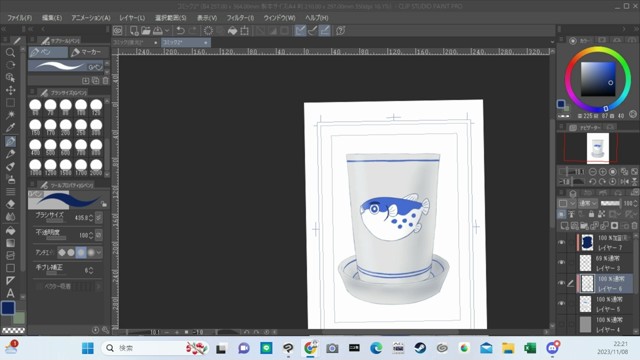Hide layer レイヤー 7 with eye icon
The image size is (640, 360).
(562, 242)
